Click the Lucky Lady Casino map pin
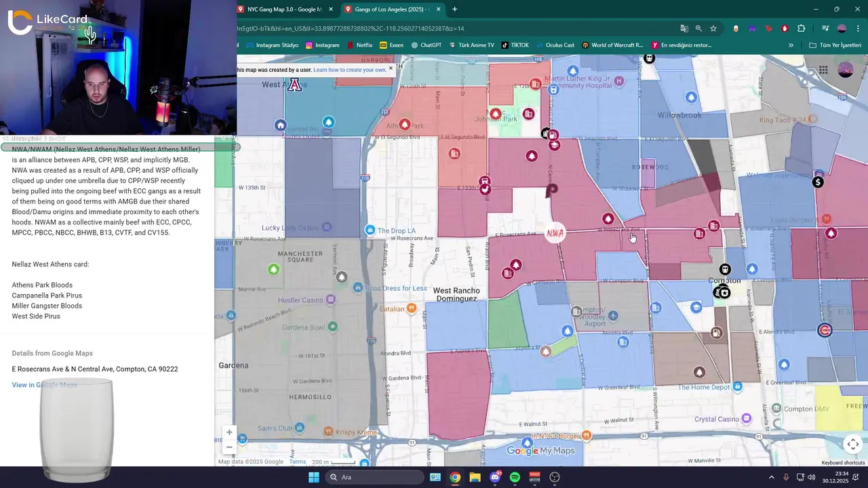 (327, 227)
